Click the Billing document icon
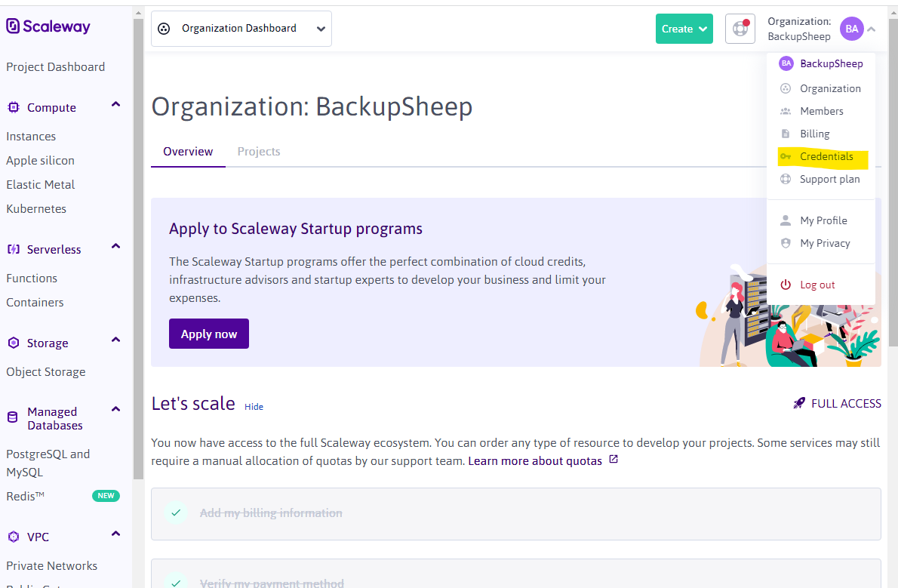Viewport: 898px width, 588px height. tap(786, 134)
